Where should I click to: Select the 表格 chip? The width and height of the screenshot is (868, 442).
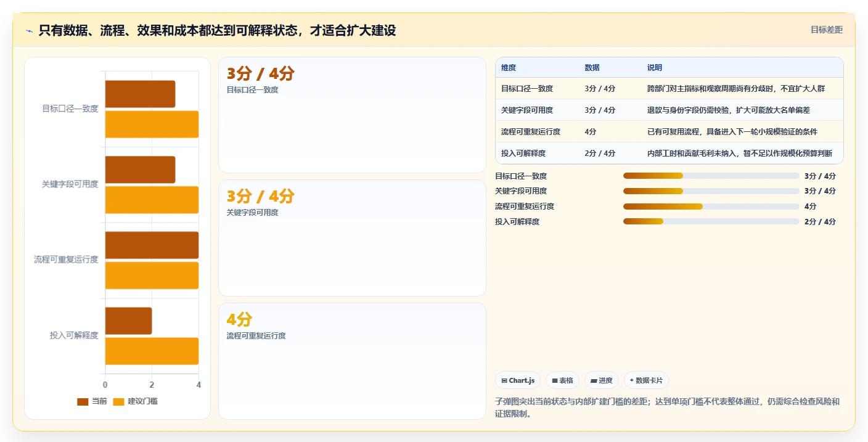click(563, 380)
